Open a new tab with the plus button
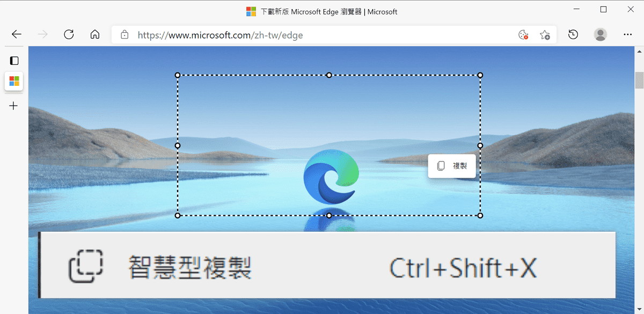The width and height of the screenshot is (644, 314). tap(13, 106)
